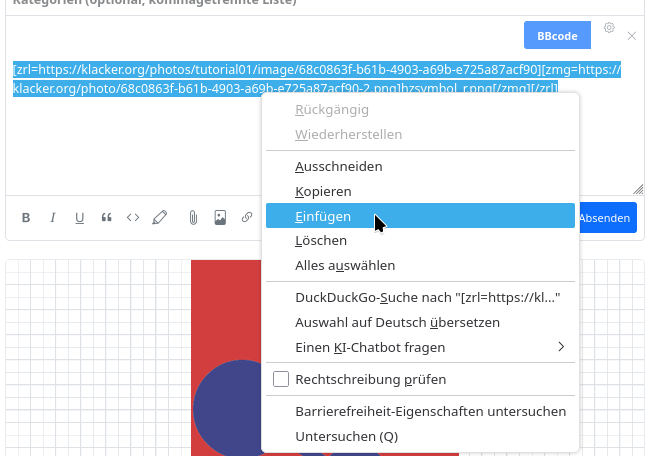The width and height of the screenshot is (651, 456).
Task: Select Löschen in the context menu
Action: coord(420,240)
